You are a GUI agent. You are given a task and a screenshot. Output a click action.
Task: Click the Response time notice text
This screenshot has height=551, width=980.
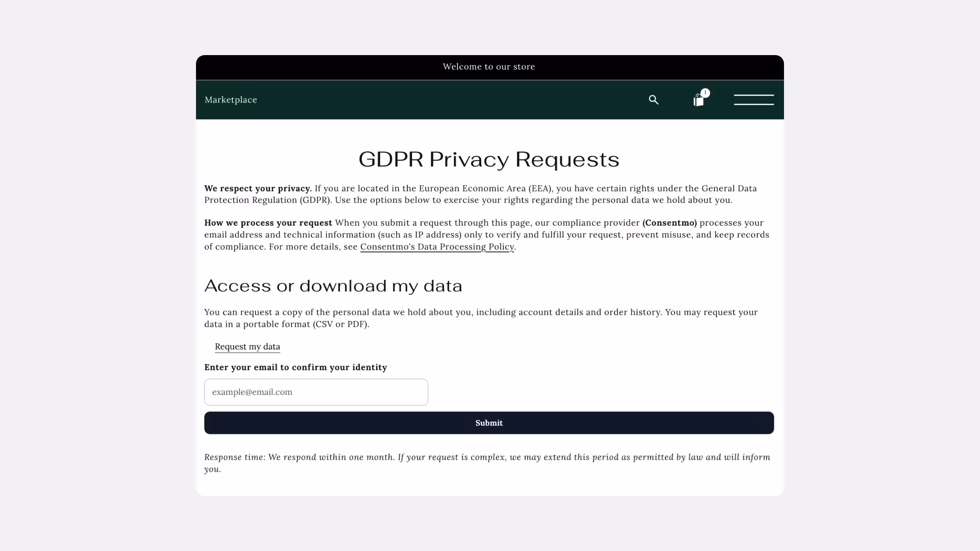click(487, 463)
